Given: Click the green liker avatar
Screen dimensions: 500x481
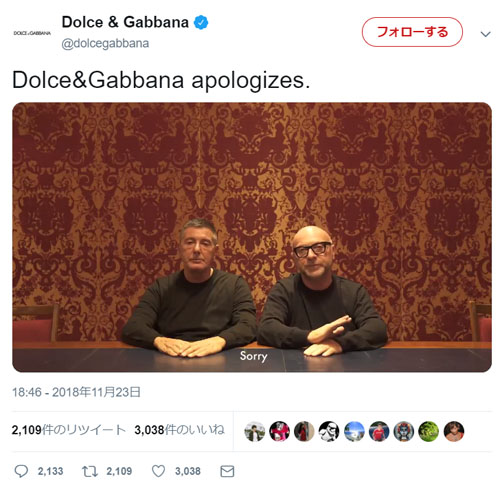Looking at the screenshot, I should coord(429,431).
